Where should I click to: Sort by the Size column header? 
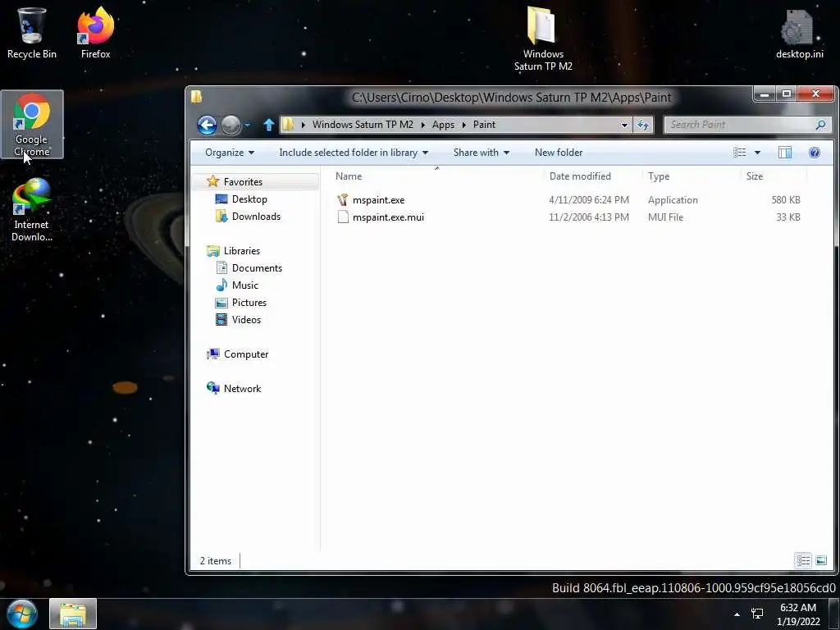tap(755, 176)
